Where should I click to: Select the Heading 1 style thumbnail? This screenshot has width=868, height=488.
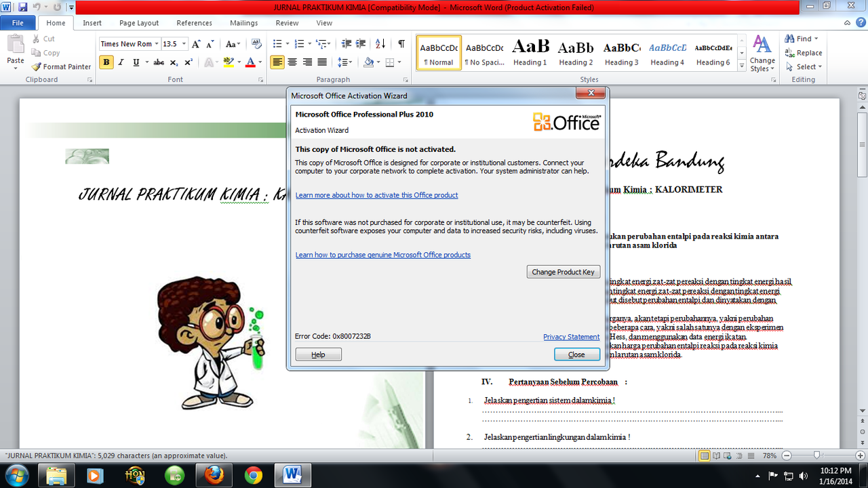point(530,53)
